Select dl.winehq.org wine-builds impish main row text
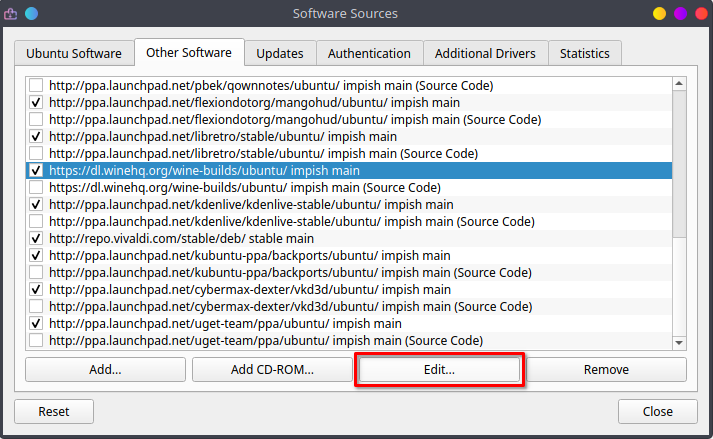This screenshot has height=439, width=713. coord(204,171)
